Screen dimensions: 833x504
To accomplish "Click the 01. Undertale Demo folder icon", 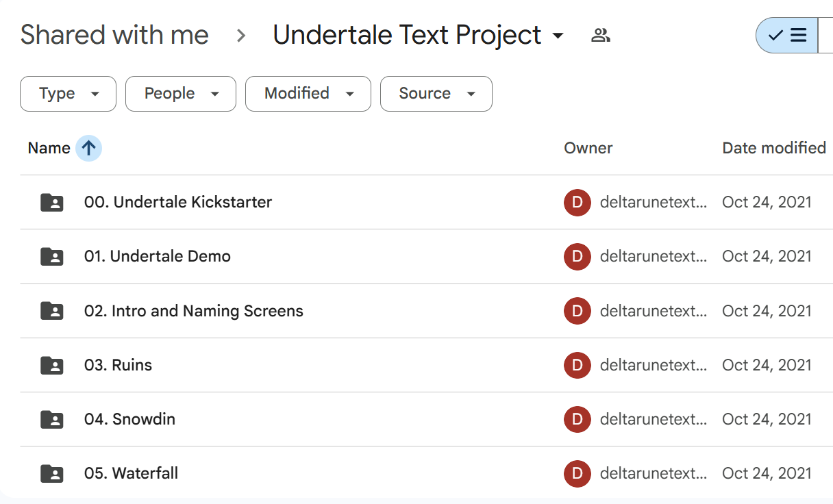I will [x=51, y=256].
